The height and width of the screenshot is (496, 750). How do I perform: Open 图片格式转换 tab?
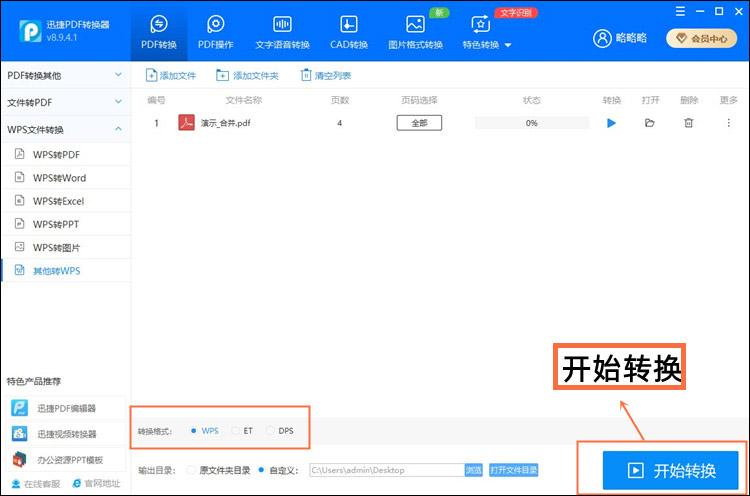pyautogui.click(x=415, y=32)
